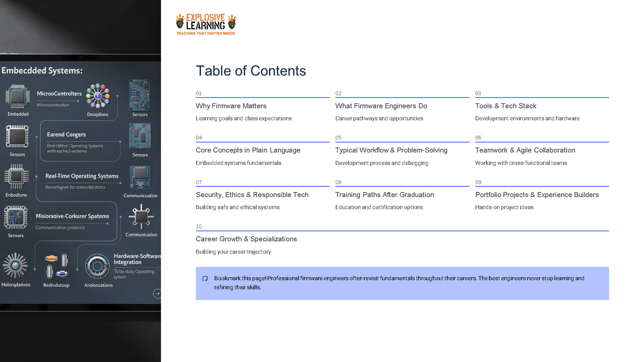Open "Security, Ethics & Responsible Tech"
The image size is (644, 362).
pyautogui.click(x=252, y=194)
